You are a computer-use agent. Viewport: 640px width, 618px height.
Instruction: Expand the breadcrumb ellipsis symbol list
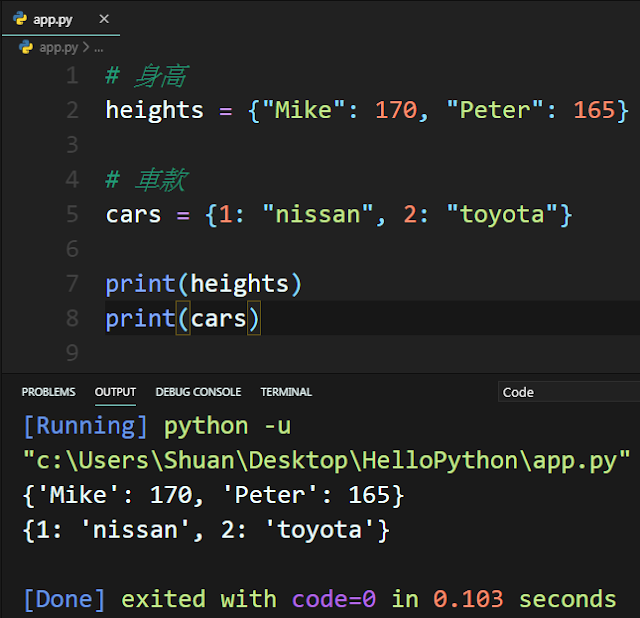pos(98,49)
